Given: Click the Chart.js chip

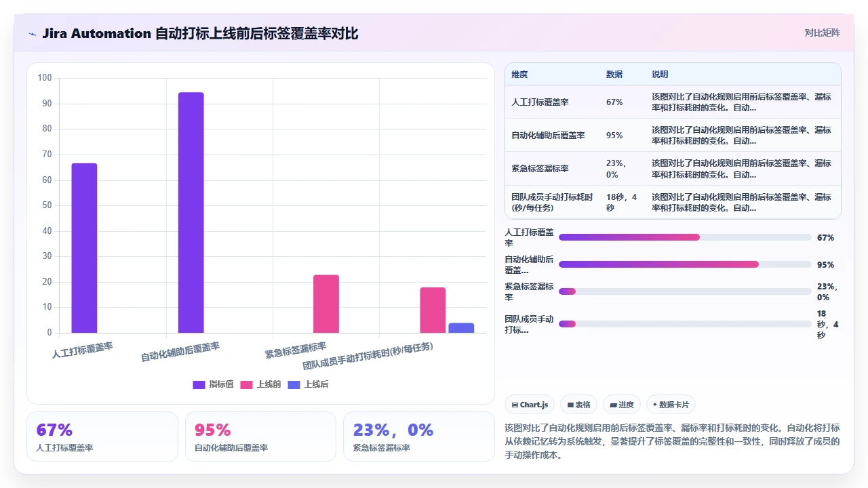Looking at the screenshot, I should pyautogui.click(x=530, y=405).
